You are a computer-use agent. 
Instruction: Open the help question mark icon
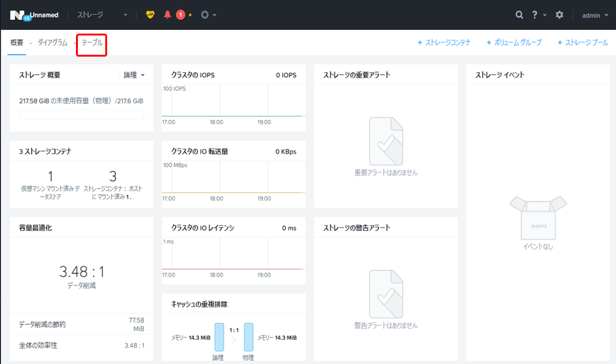click(x=534, y=15)
